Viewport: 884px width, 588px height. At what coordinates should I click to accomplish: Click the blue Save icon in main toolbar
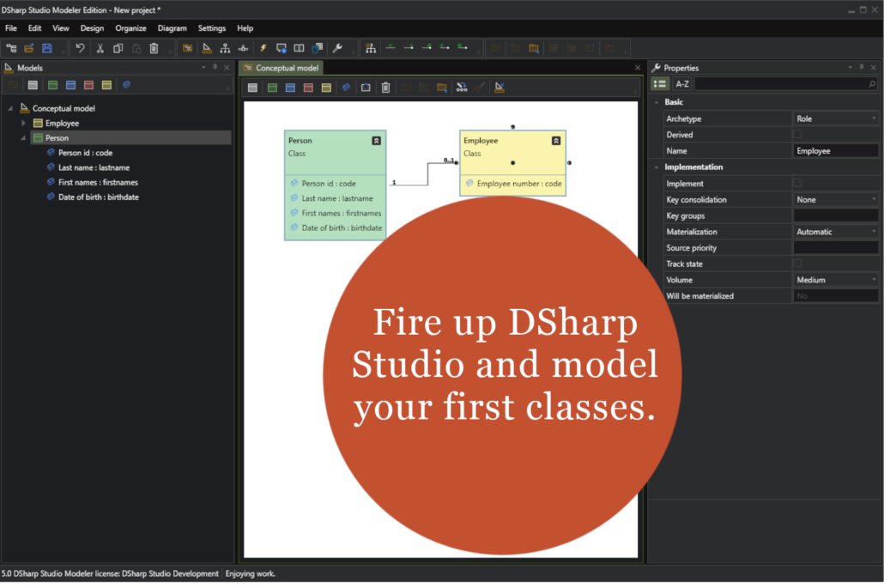(x=47, y=48)
